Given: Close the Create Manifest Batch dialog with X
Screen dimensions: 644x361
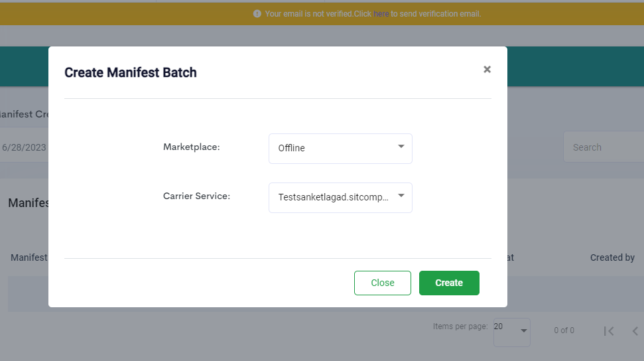Looking at the screenshot, I should 487,70.
